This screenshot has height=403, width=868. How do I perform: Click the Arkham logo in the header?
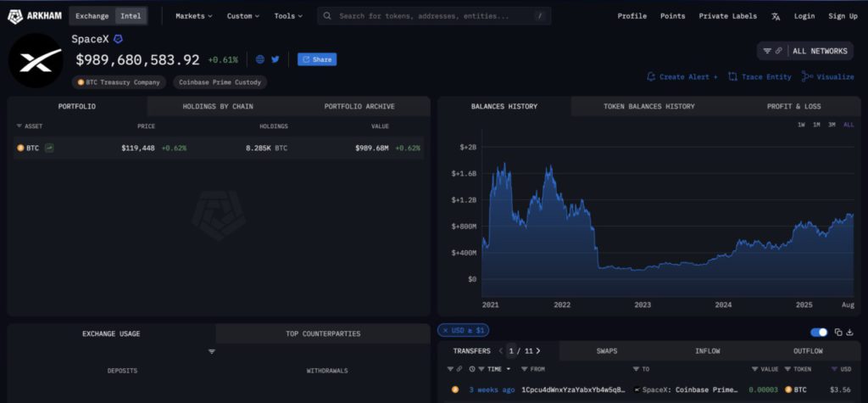pyautogui.click(x=35, y=15)
